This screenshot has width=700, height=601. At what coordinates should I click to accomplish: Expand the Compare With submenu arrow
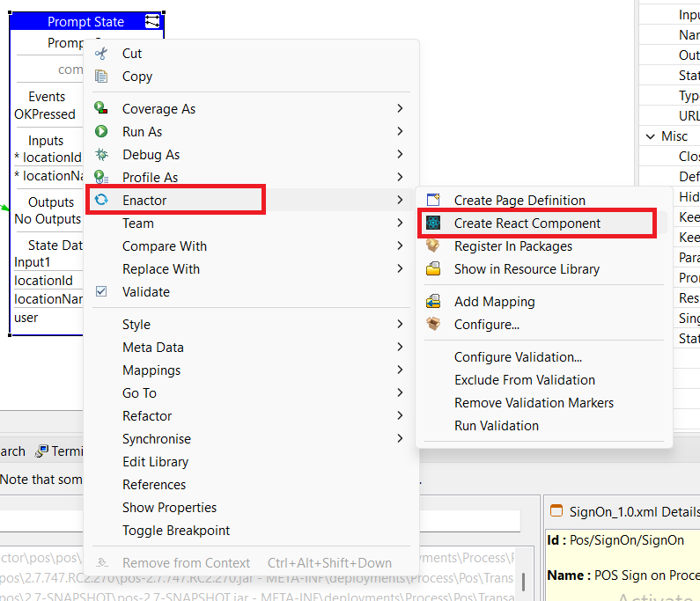400,246
